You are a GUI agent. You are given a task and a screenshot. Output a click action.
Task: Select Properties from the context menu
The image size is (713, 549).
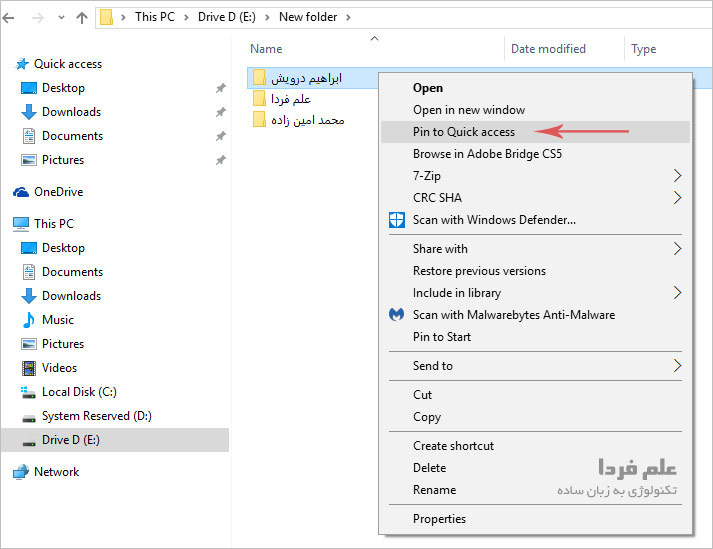[439, 519]
